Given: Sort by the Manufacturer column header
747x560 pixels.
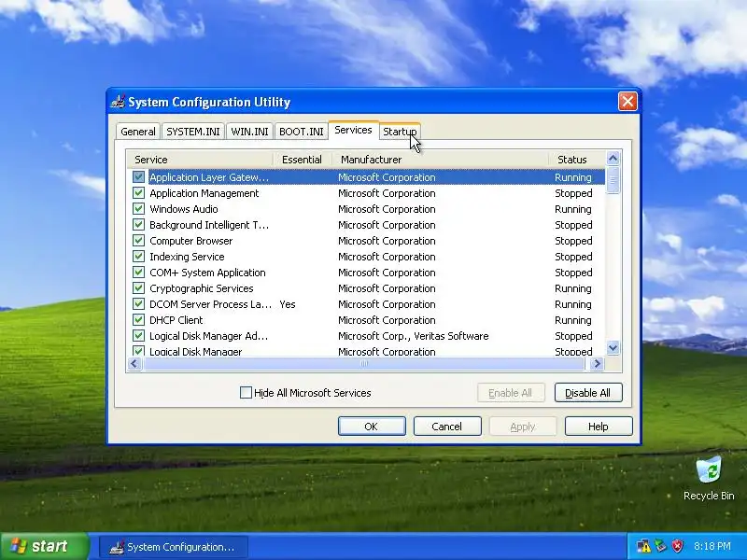Looking at the screenshot, I should (440, 159).
